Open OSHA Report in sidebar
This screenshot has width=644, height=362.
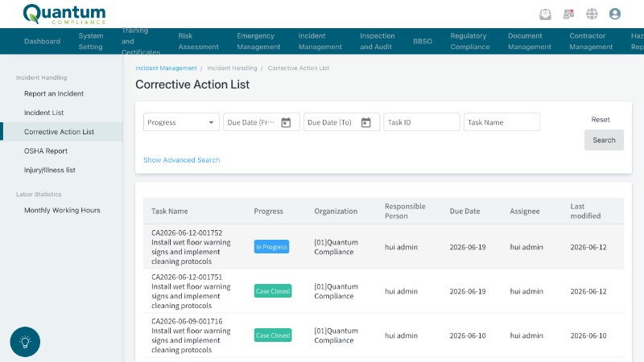[46, 151]
